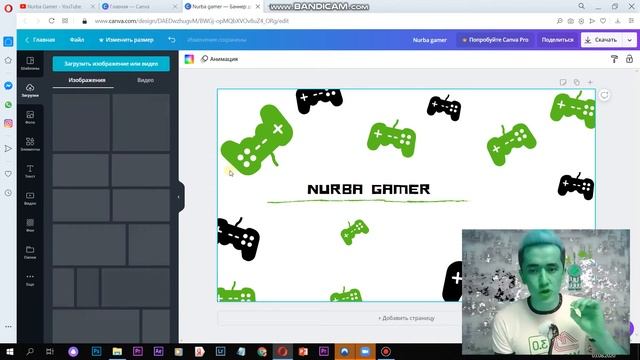Select the large green gamepad on canvas
This screenshot has width=640, height=360.
257,140
